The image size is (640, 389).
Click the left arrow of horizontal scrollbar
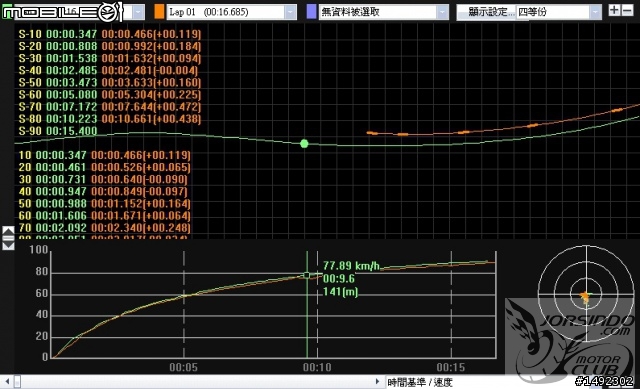pyautogui.click(x=7, y=382)
